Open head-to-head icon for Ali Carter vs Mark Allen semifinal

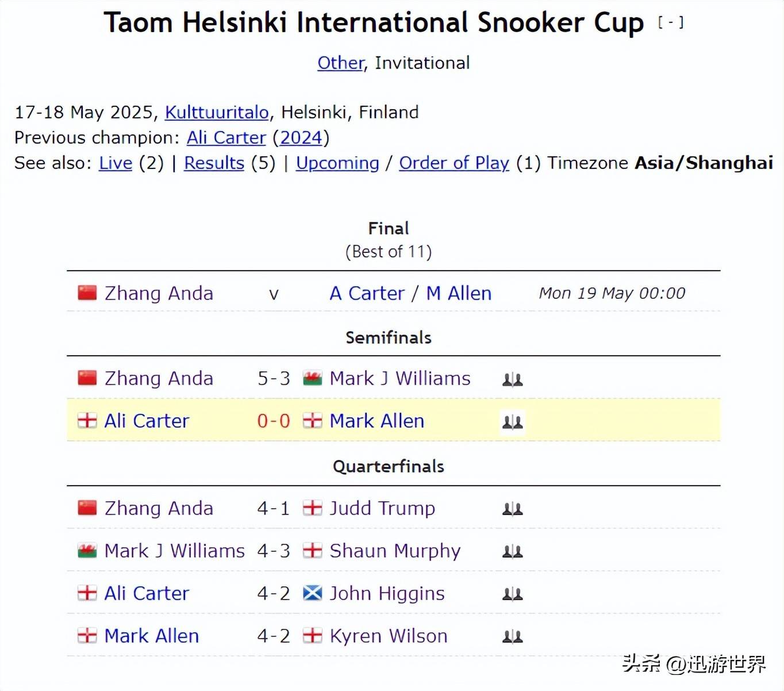tap(512, 422)
